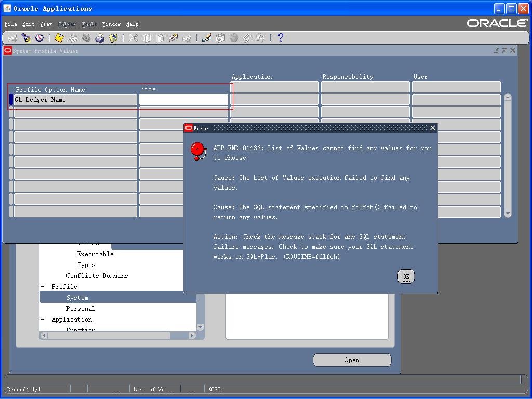Open Find with the flashlight icon

click(x=26, y=38)
